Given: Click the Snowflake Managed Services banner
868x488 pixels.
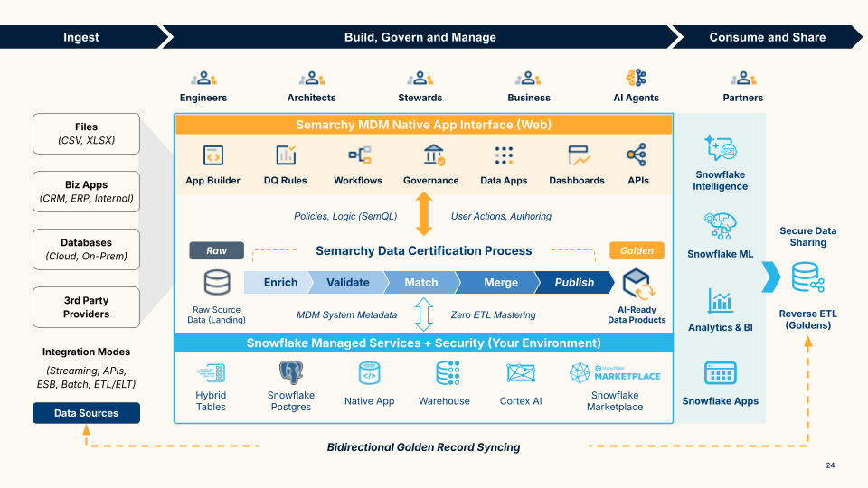Looking at the screenshot, I should click(424, 343).
